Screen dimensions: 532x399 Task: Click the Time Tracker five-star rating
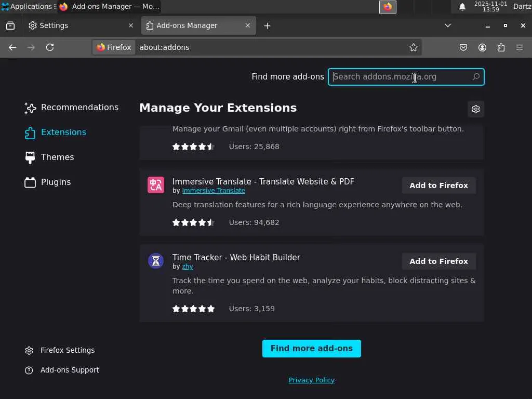click(193, 309)
